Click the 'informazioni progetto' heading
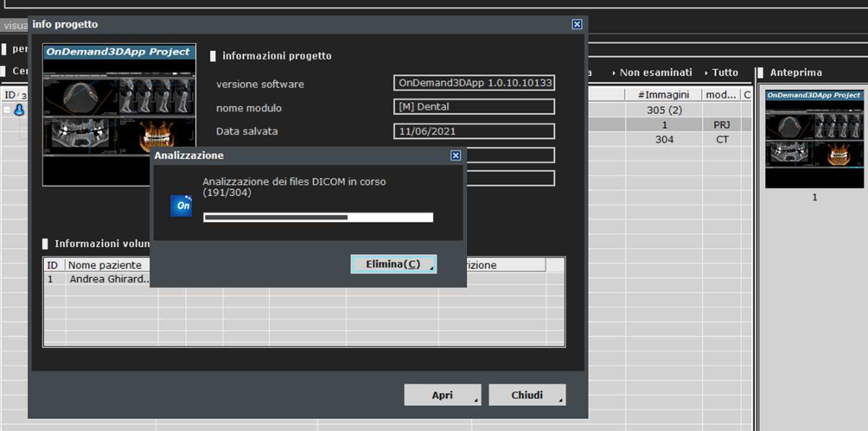Viewport: 868px width, 431px height. pyautogui.click(x=277, y=56)
